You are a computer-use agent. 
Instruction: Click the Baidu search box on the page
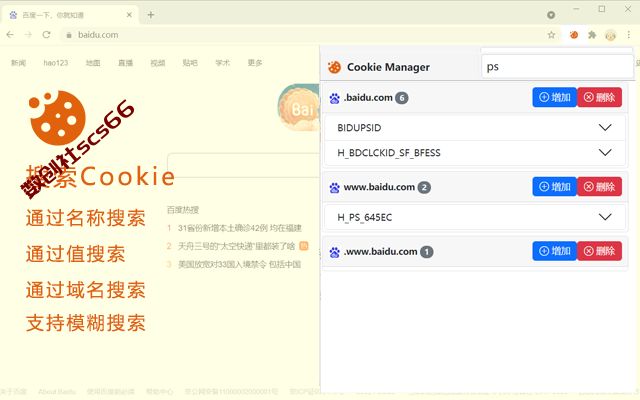[244, 165]
